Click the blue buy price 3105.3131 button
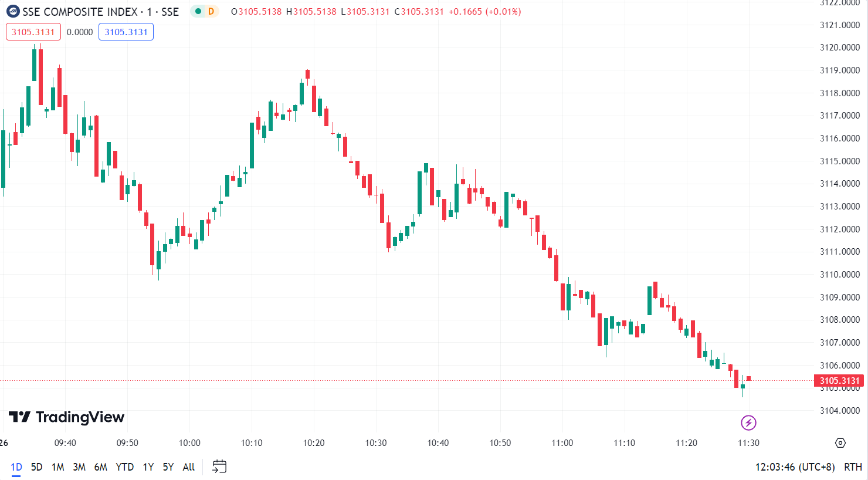868x480 pixels. 126,32
